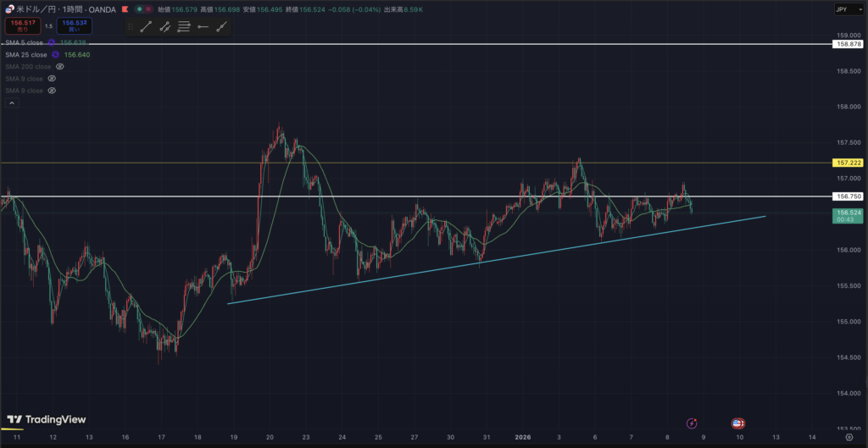Screen dimensions: 868x448
Task: Show the first hidden SMA 9 indicator
Action: click(52, 78)
